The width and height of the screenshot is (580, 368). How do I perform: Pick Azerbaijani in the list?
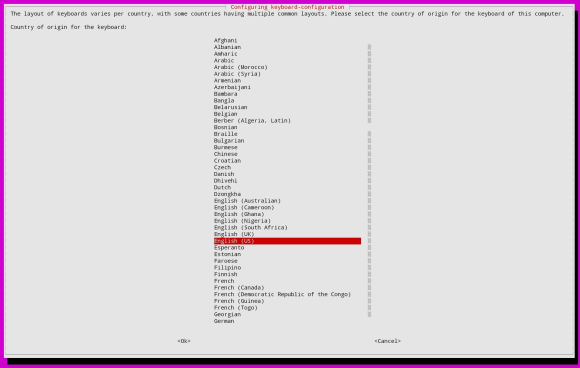click(232, 87)
